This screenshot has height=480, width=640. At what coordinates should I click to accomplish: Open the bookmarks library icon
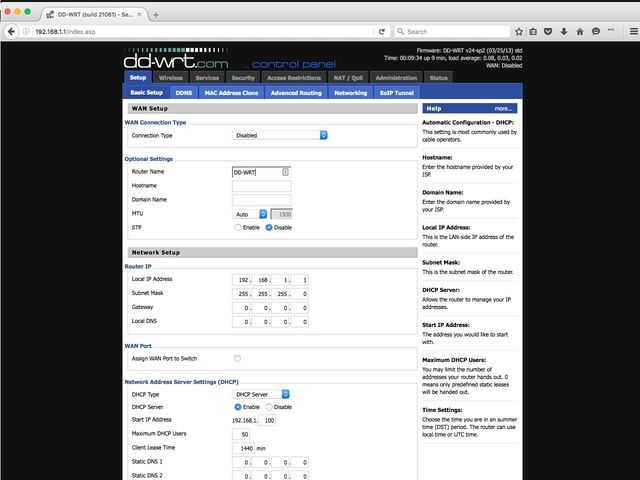click(533, 31)
